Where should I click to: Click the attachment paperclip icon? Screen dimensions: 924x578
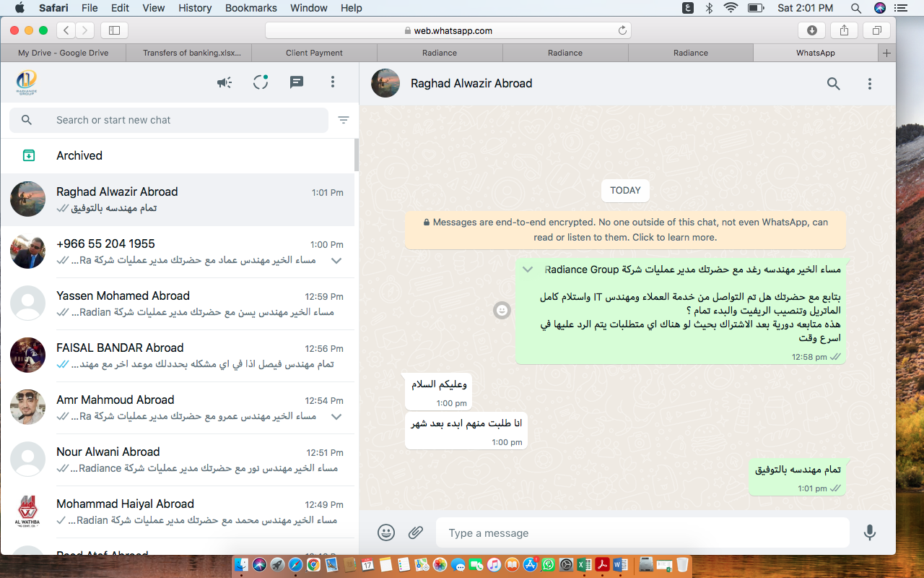click(416, 533)
